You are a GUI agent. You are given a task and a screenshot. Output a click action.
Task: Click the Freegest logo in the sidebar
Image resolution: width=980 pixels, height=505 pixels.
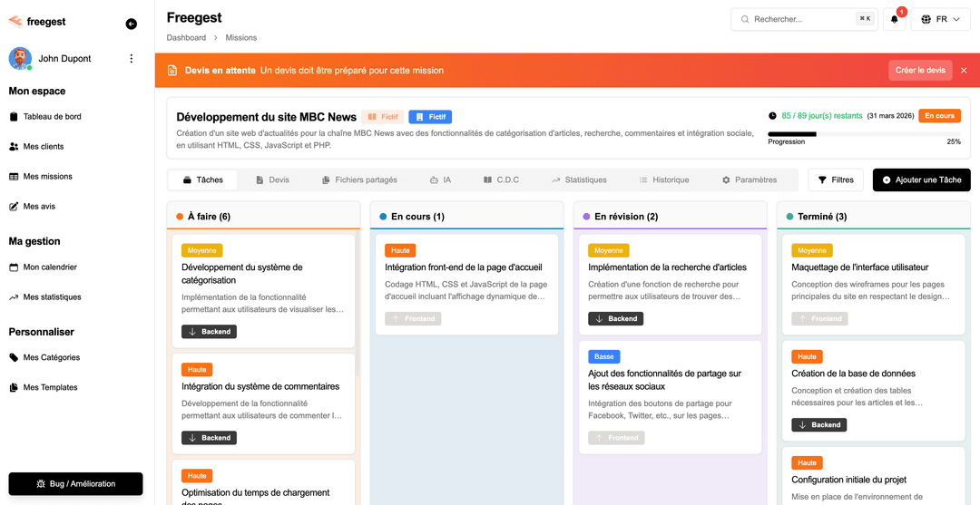37,22
